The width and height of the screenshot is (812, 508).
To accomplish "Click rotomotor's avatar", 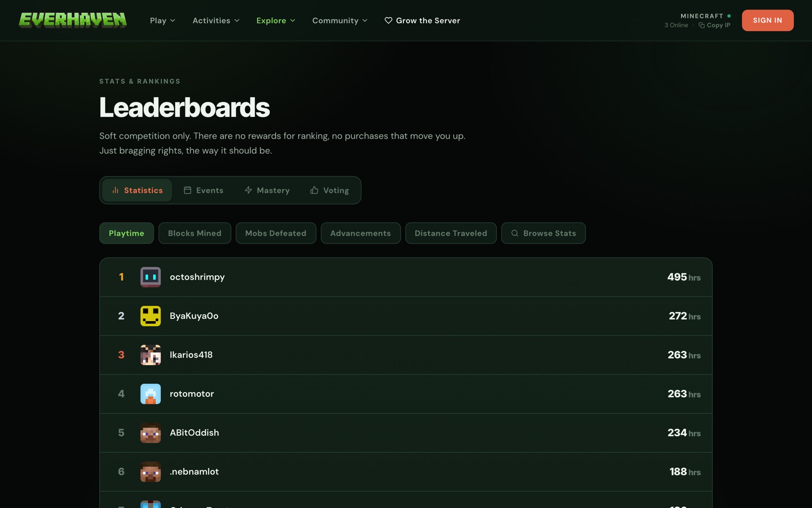I will click(x=151, y=394).
